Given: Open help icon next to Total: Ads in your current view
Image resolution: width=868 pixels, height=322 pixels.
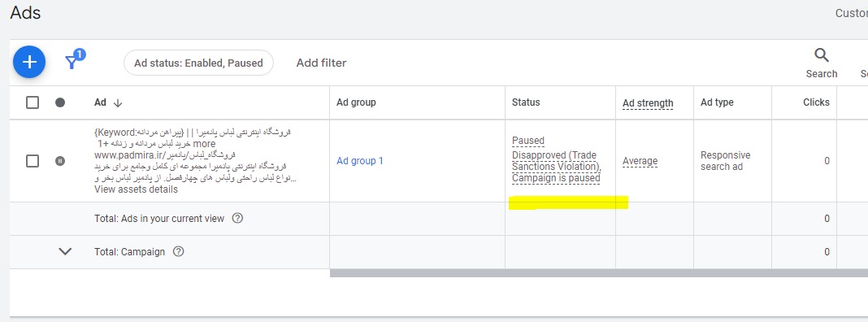Looking at the screenshot, I should (237, 218).
